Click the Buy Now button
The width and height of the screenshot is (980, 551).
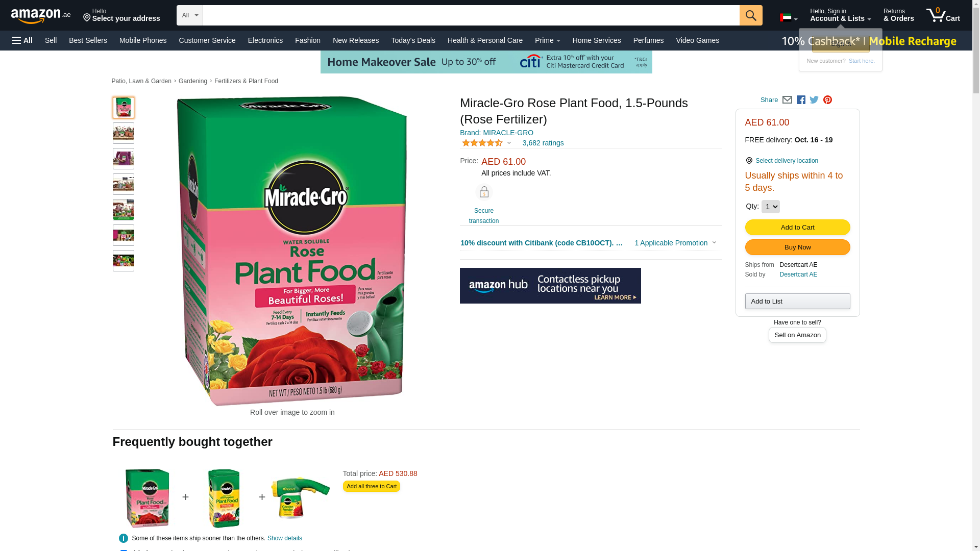797,247
